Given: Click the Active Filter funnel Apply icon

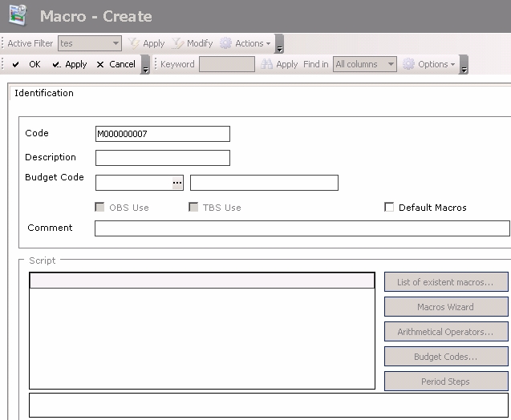Looking at the screenshot, I should pyautogui.click(x=134, y=43).
